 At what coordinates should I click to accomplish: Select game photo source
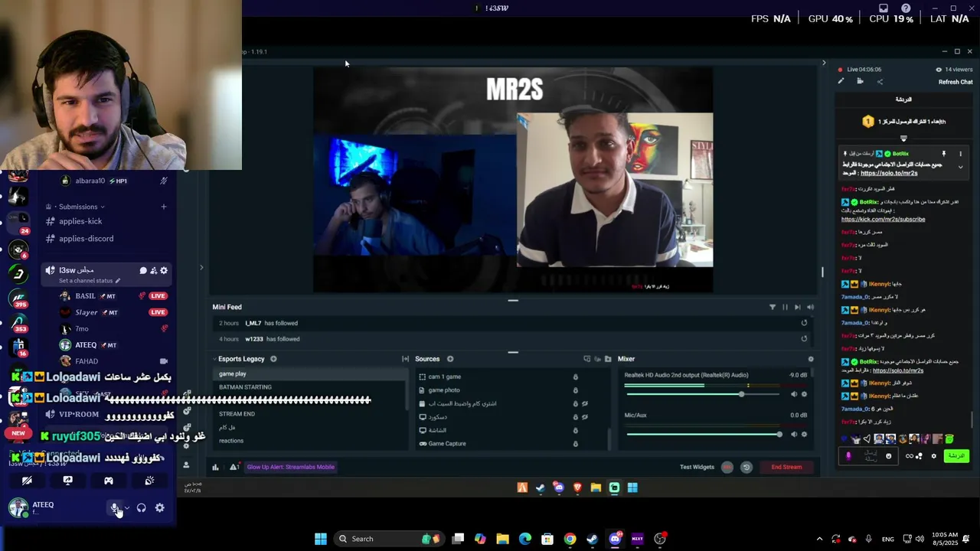pyautogui.click(x=494, y=390)
